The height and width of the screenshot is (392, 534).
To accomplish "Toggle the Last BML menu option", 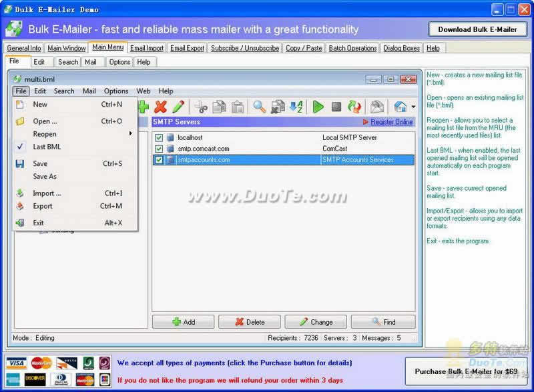I will [x=75, y=147].
